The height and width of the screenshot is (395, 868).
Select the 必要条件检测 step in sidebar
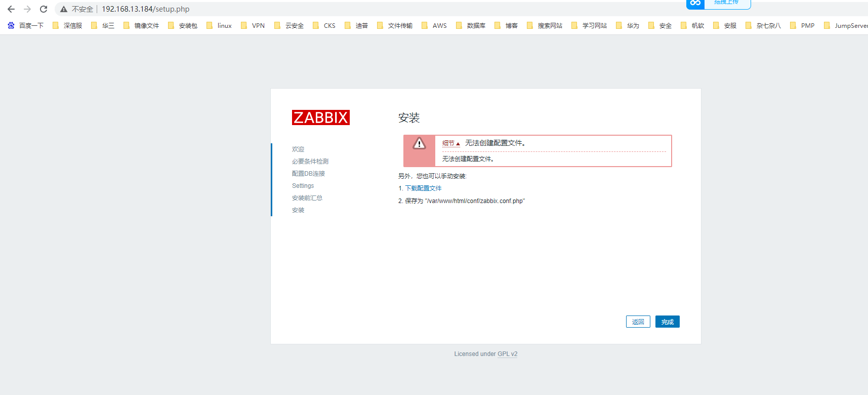[x=310, y=162]
